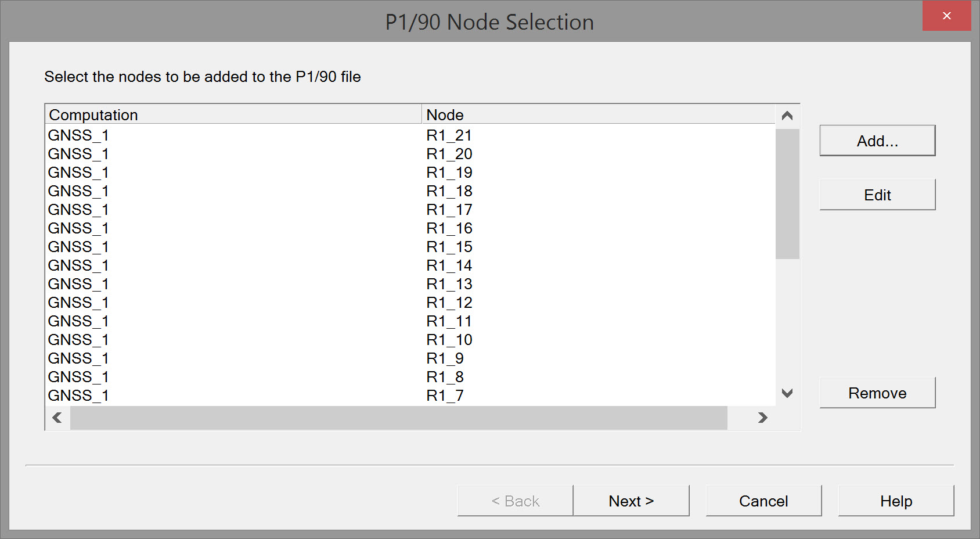Click the scroll left arrow below list
This screenshot has width=980, height=539.
(57, 418)
